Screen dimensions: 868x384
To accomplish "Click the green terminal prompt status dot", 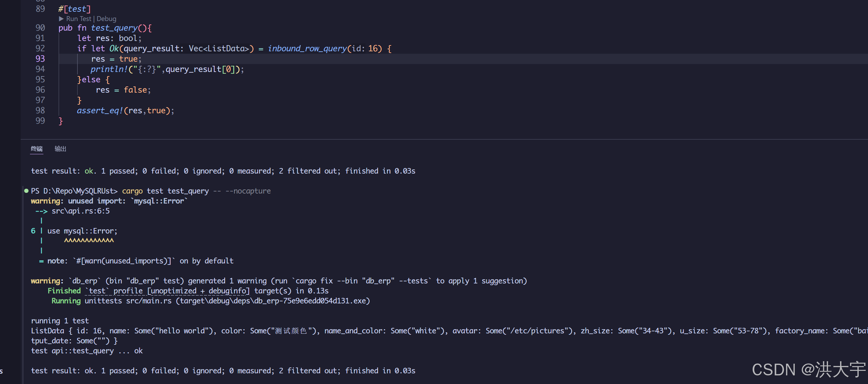I will (x=26, y=191).
